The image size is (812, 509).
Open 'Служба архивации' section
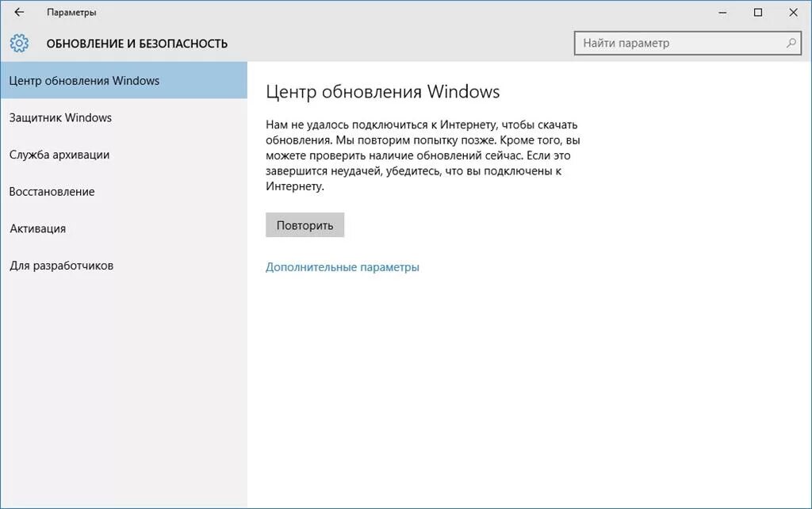tap(124, 155)
